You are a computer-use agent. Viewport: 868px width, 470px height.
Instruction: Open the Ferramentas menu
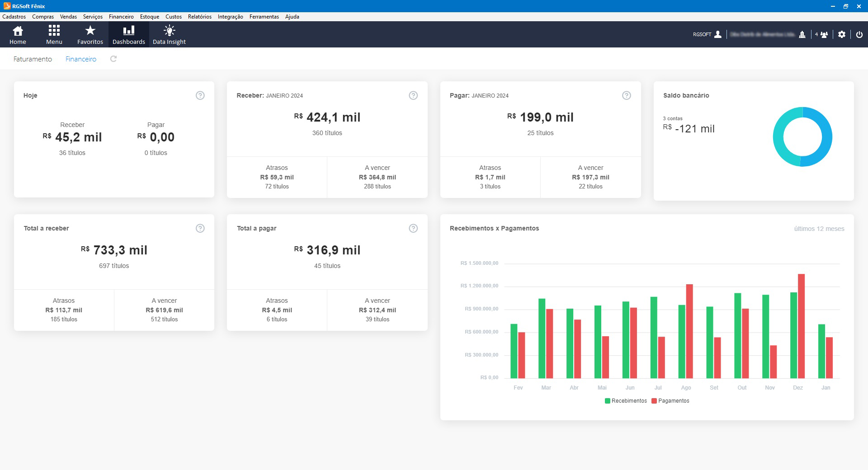click(x=264, y=17)
